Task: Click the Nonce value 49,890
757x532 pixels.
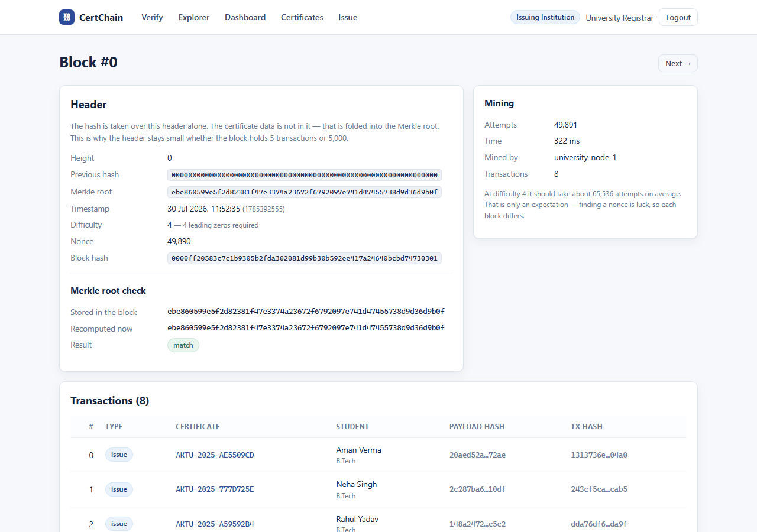Action: coord(179,241)
